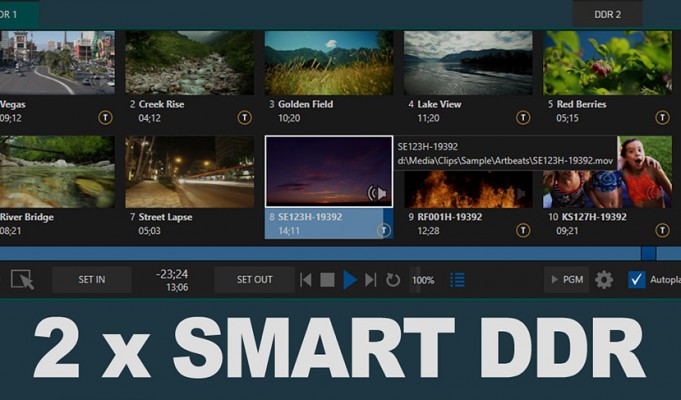Click the duration 14;11 of selected clip
Viewport: 681px width, 400px height.
289,231
